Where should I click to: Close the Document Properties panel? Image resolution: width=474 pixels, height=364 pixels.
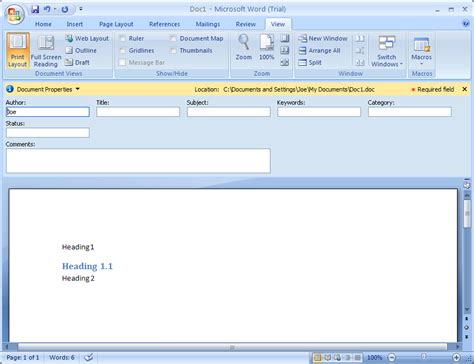coord(465,89)
